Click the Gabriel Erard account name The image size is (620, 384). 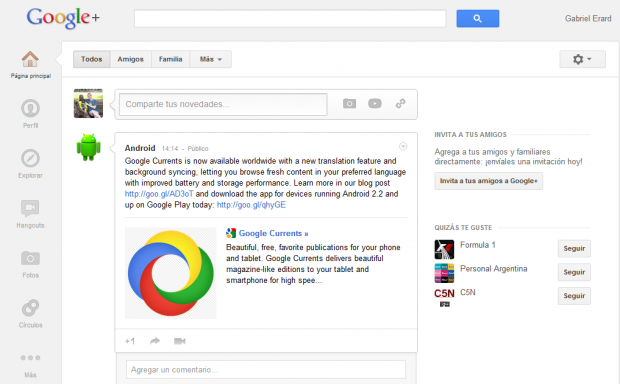point(588,19)
